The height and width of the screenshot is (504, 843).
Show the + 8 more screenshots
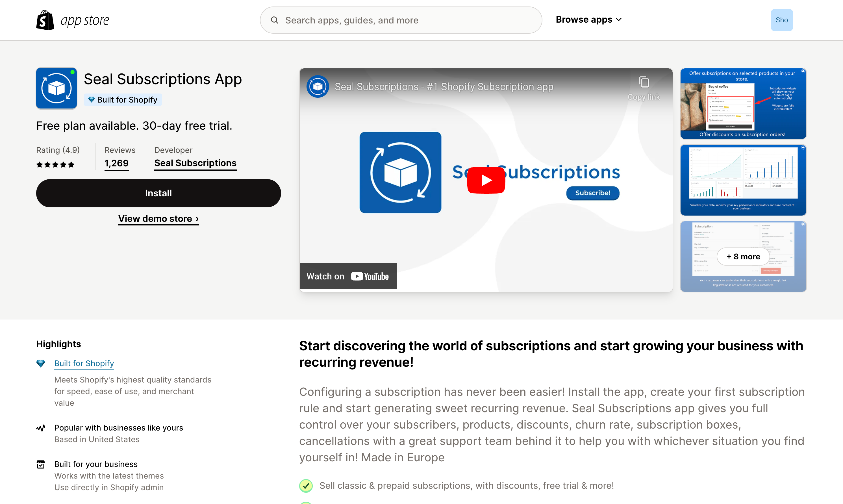click(x=743, y=257)
